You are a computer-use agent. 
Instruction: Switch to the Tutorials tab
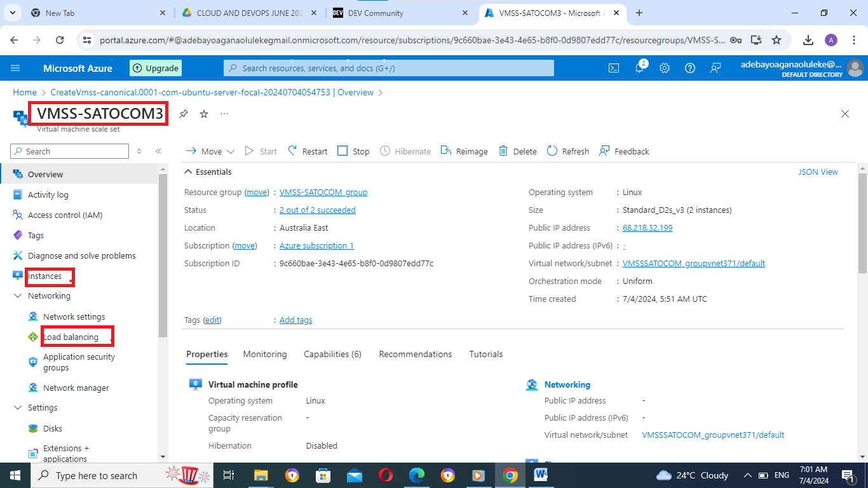pos(486,354)
